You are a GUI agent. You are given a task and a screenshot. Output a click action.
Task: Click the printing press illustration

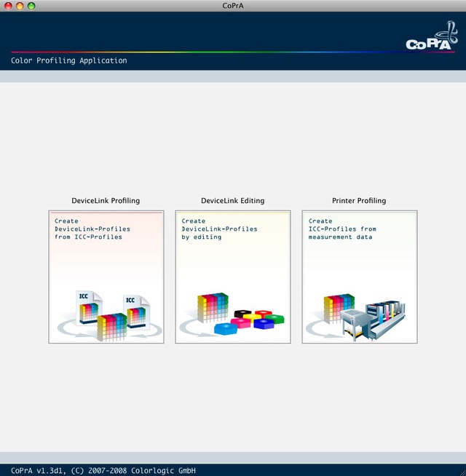pyautogui.click(x=373, y=320)
